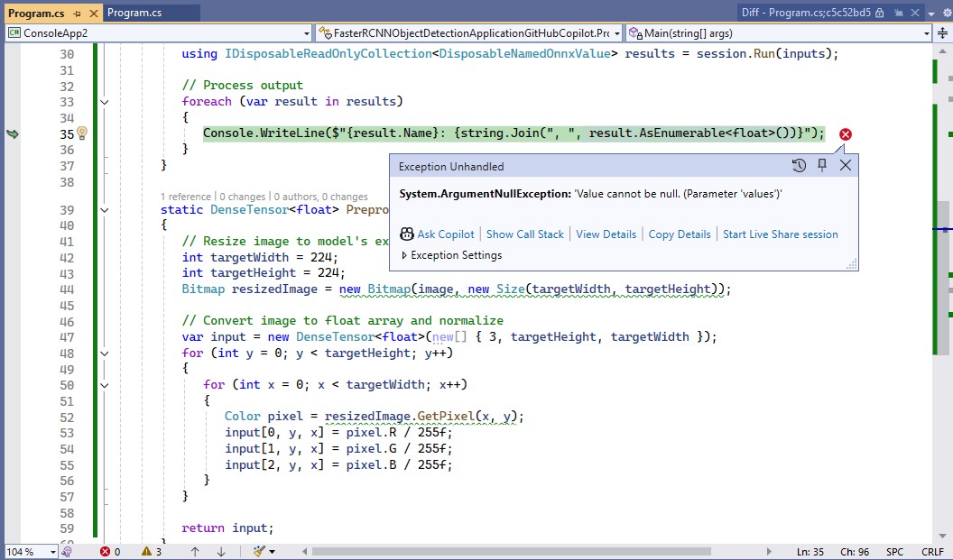Expand the Exception Settings section
Image resolution: width=953 pixels, height=560 pixels.
click(x=405, y=255)
